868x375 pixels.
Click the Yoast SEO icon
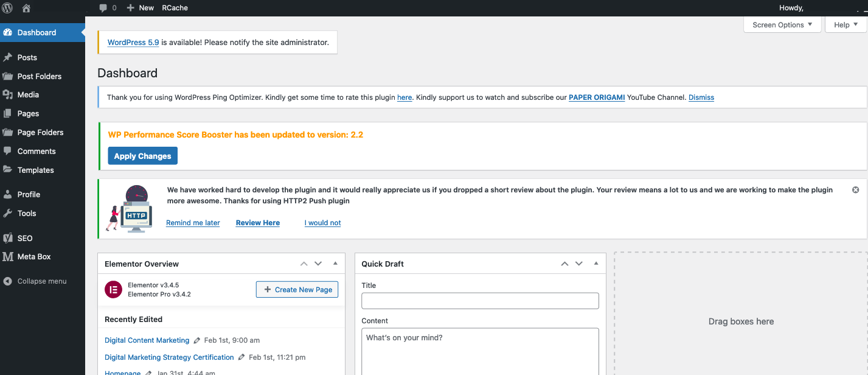[8, 238]
